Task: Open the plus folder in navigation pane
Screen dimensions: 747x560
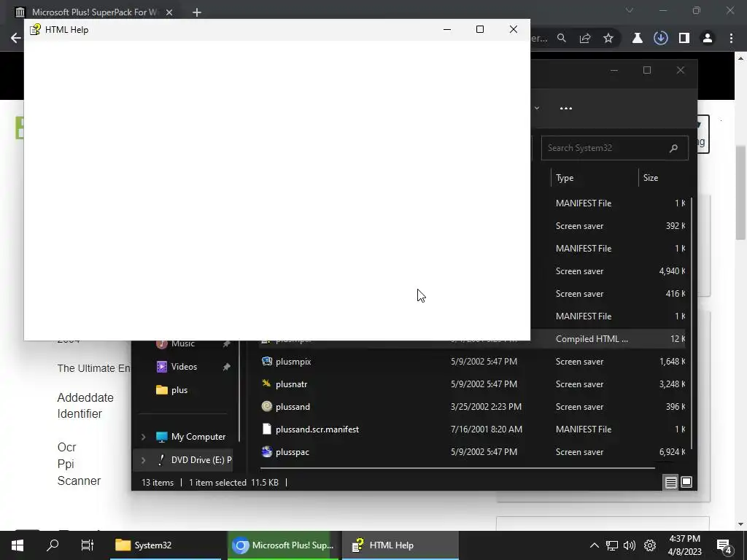Action: (179, 390)
